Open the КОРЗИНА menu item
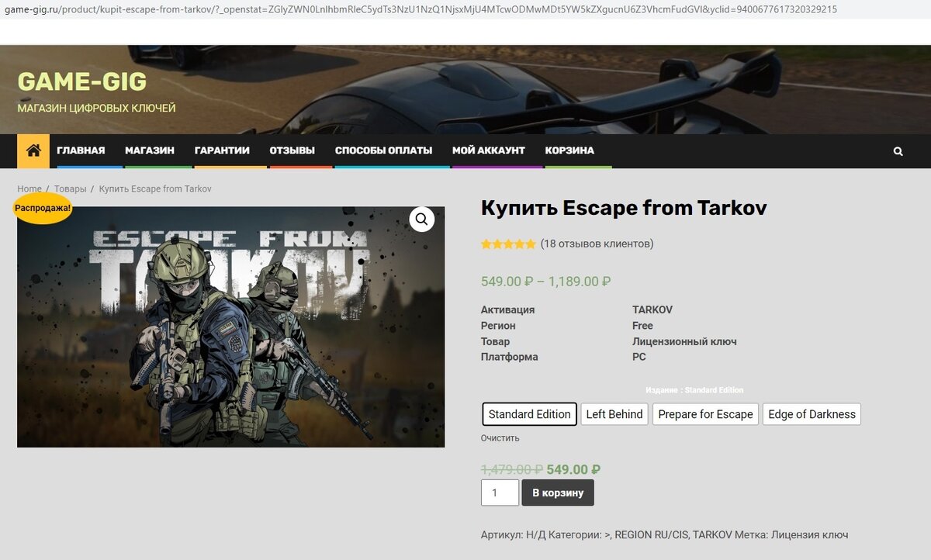 (x=569, y=150)
